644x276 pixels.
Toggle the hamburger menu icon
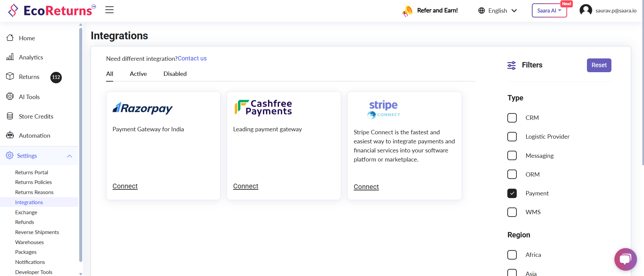(x=109, y=10)
